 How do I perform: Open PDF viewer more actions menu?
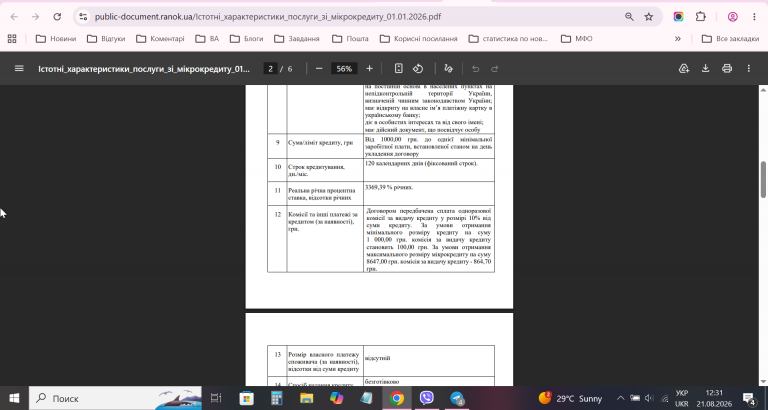click(748, 69)
